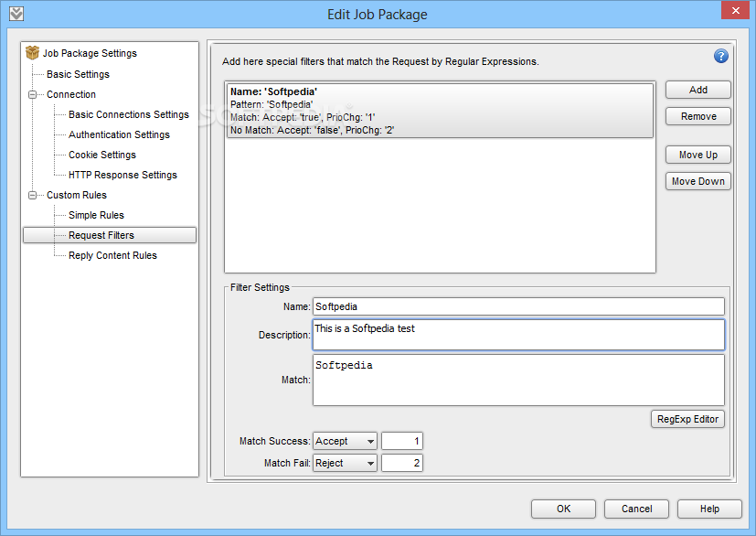Select the 'Softpedia' filter entry in list
This screenshot has width=756, height=536.
click(440, 111)
